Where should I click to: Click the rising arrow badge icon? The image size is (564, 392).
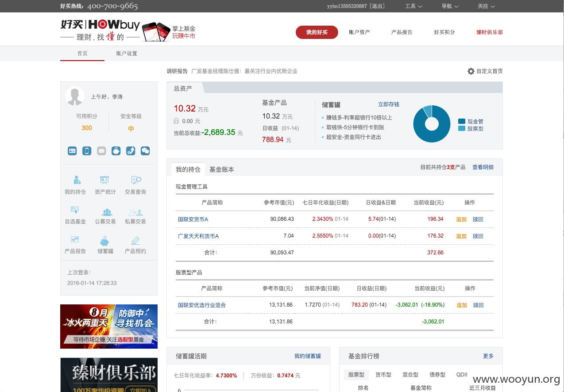coord(131,151)
